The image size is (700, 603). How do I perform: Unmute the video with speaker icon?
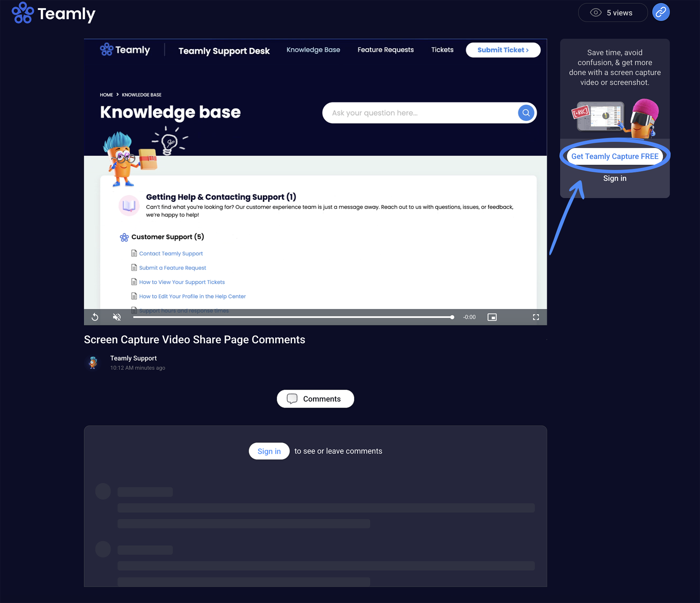coord(117,317)
